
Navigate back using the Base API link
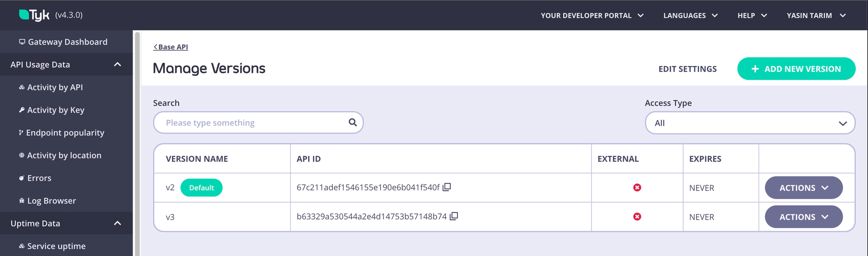click(170, 46)
